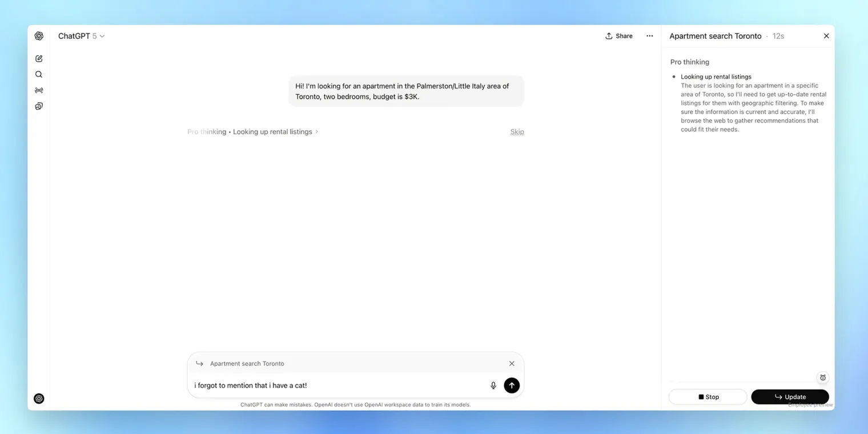Click the ChatGPT logo at sidebar top
The height and width of the screenshot is (434, 868).
pyautogui.click(x=39, y=35)
